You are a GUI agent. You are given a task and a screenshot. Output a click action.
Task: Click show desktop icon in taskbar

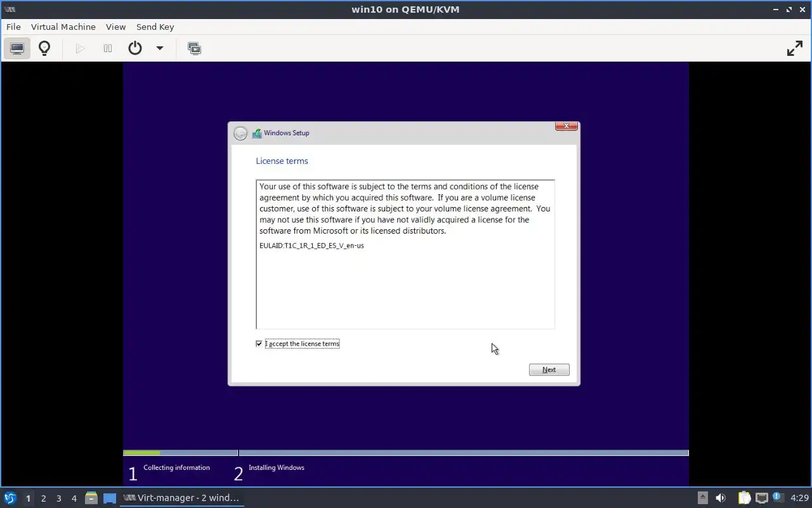pos(110,498)
